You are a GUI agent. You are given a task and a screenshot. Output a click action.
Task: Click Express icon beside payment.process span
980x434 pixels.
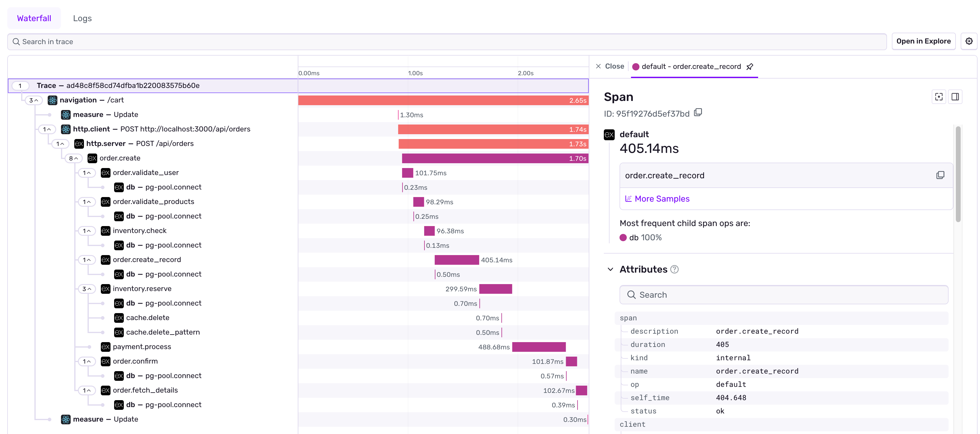coord(105,347)
